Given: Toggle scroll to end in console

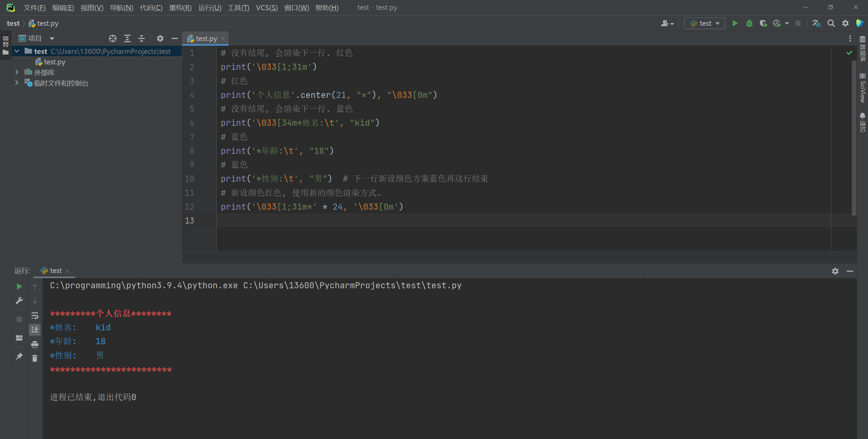Looking at the screenshot, I should (35, 330).
